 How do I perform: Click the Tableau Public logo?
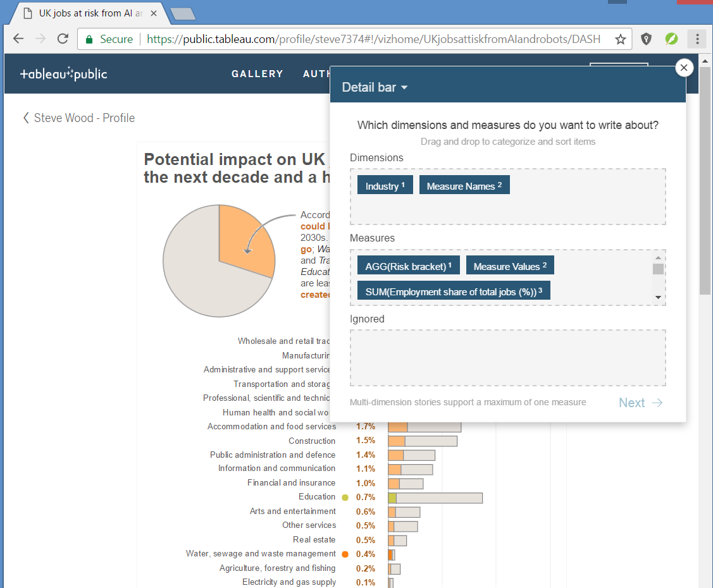[63, 74]
